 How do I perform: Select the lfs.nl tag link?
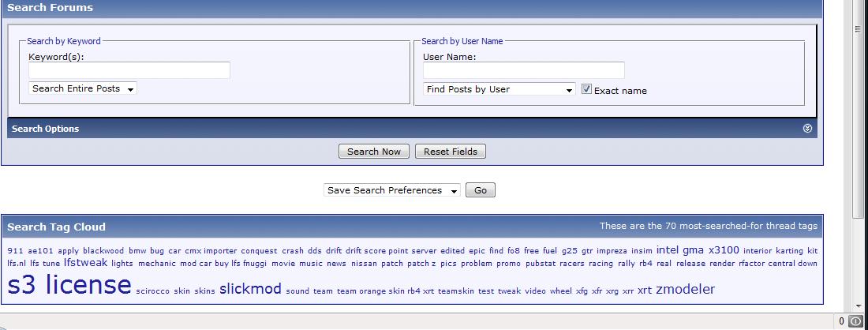tap(17, 264)
